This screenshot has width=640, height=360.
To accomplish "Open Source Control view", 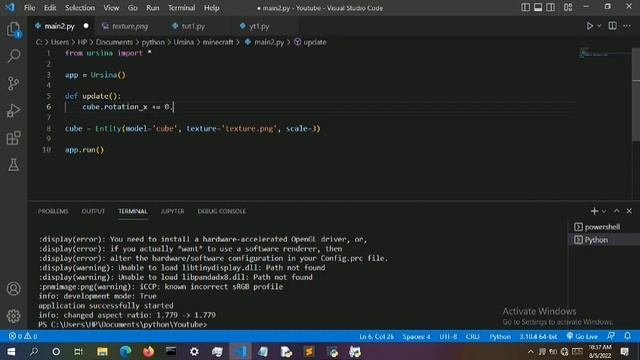I will pyautogui.click(x=13, y=83).
